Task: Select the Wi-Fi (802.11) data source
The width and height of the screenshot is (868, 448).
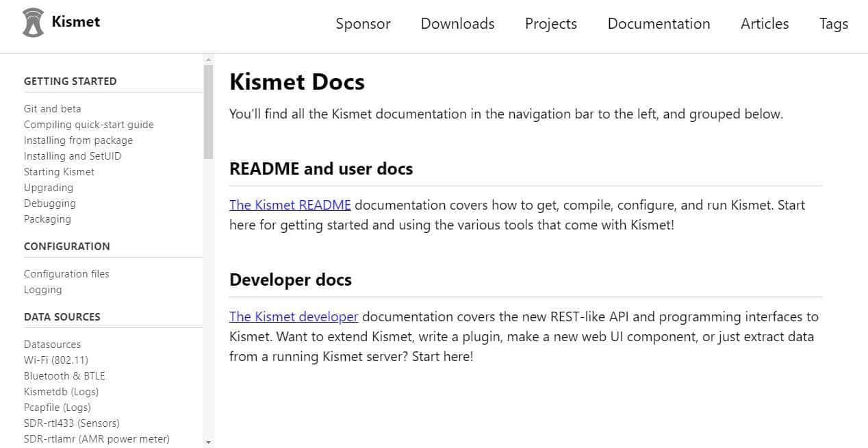Action: coord(55,360)
